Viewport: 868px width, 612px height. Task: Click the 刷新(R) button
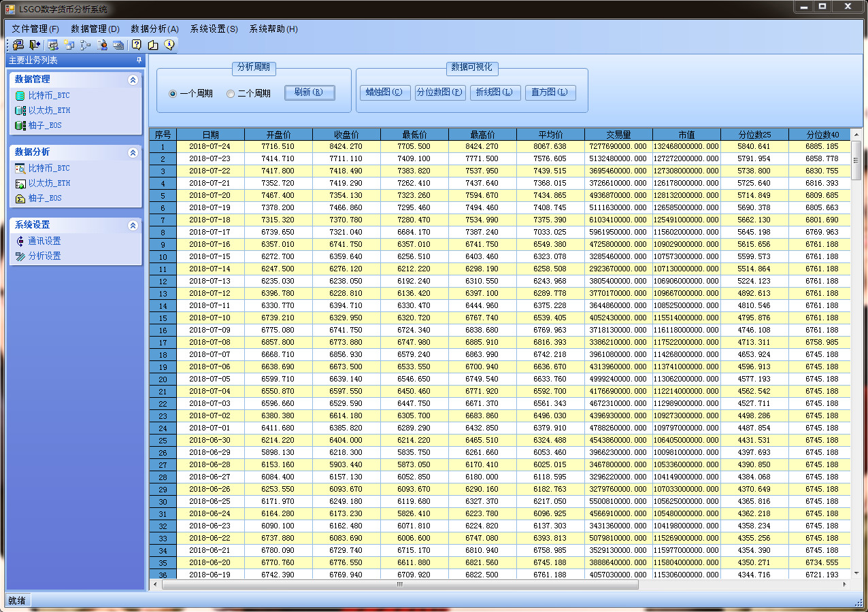point(310,92)
